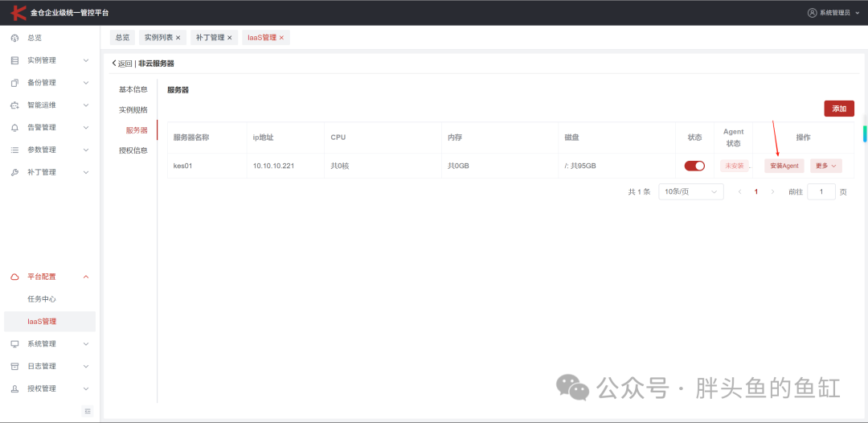This screenshot has height=423, width=868.
Task: Click the Kingbase logo icon
Action: click(x=18, y=12)
